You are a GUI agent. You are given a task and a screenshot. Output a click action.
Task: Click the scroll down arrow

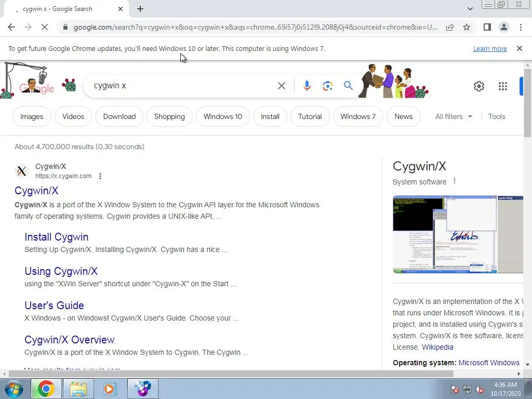527,364
